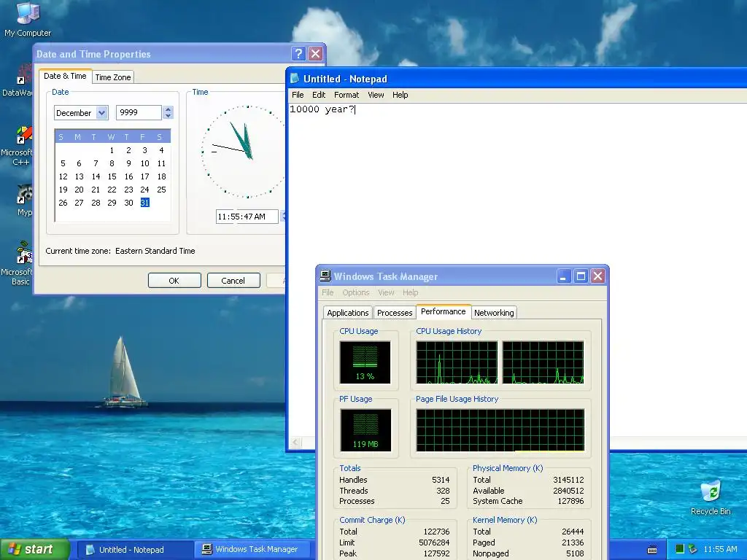Click the year field showing 9999
This screenshot has width=747, height=560.
click(139, 112)
